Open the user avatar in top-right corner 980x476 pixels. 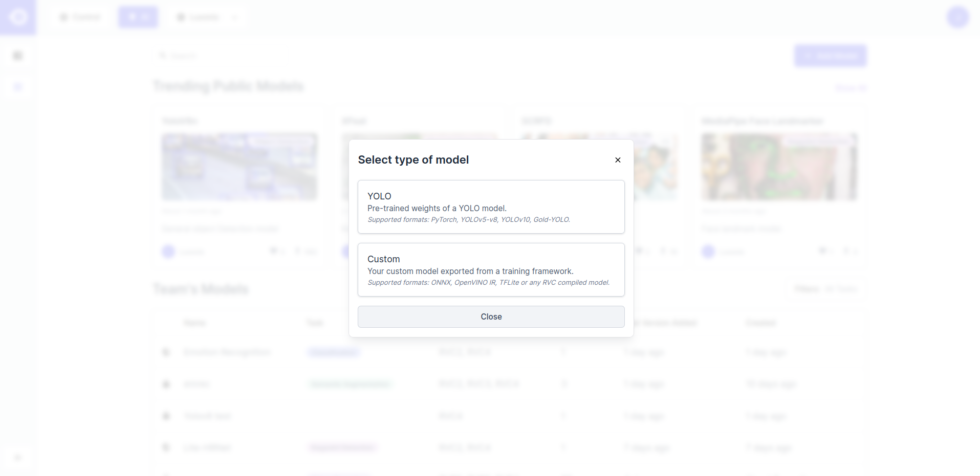pyautogui.click(x=957, y=17)
